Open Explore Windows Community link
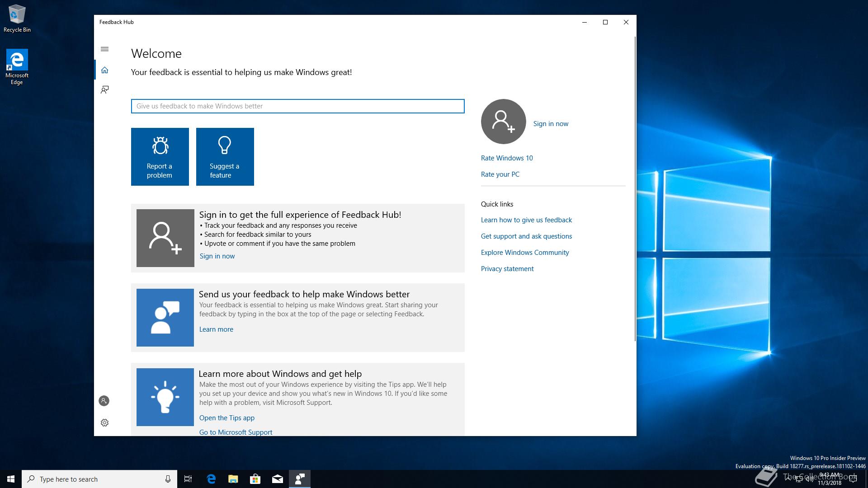 [x=525, y=253]
